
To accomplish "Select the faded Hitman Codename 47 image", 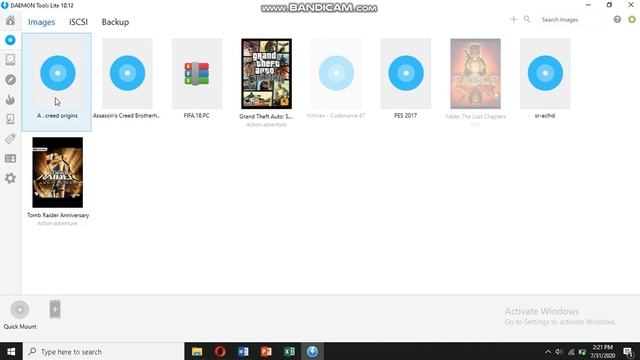I will pos(336,73).
